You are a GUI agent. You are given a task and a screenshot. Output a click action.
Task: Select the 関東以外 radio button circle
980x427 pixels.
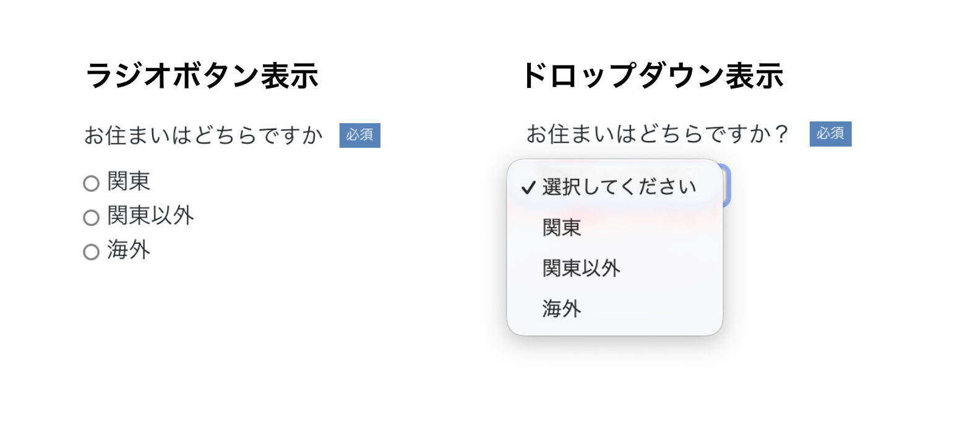coord(91,218)
